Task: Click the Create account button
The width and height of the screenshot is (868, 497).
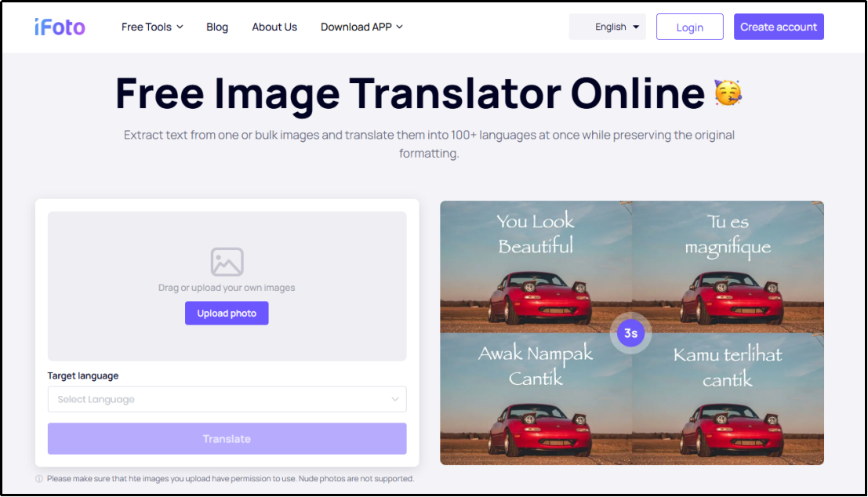Action: pos(779,27)
